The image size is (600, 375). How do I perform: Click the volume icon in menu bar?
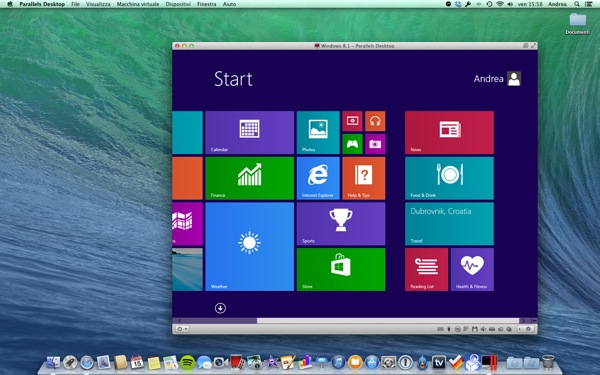click(x=510, y=4)
